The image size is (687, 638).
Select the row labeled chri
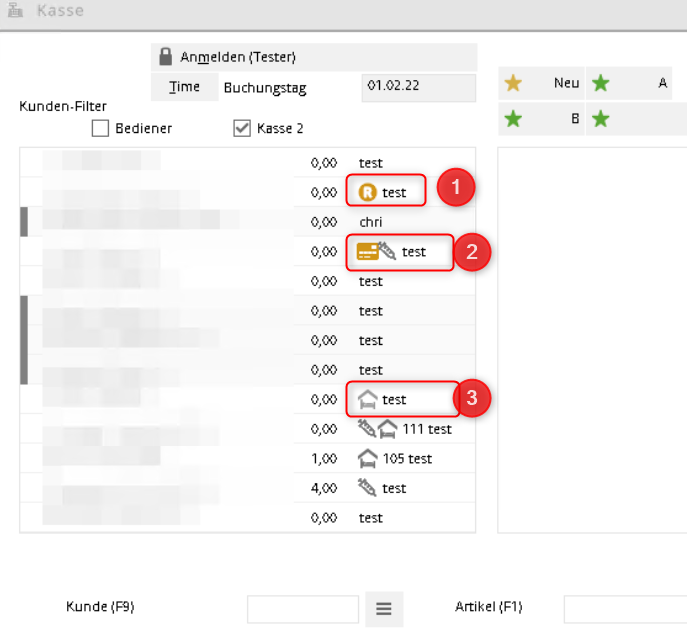pos(248,222)
